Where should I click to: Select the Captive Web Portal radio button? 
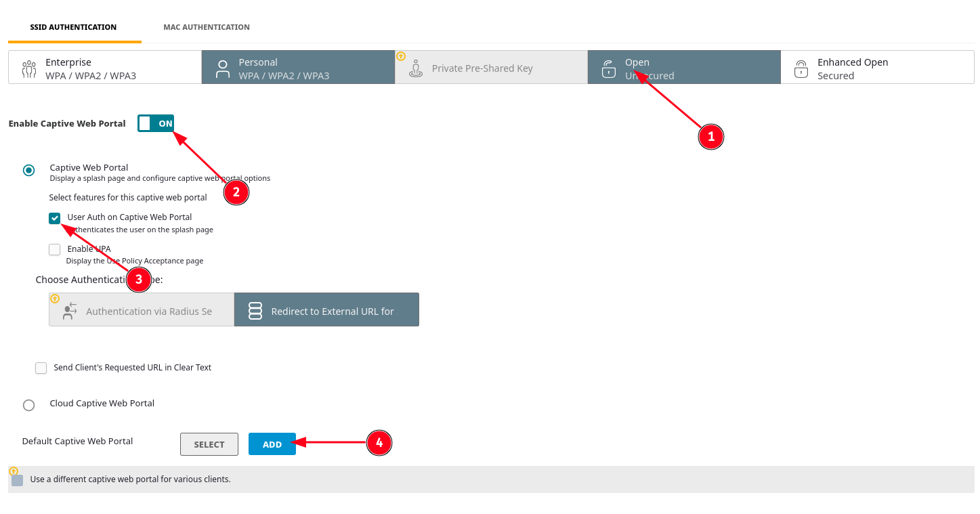click(28, 170)
